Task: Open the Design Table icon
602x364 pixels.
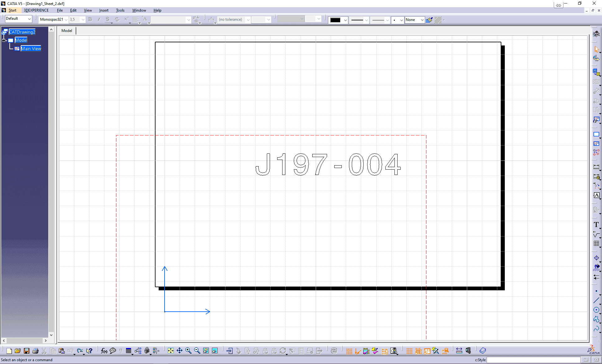Action: pos(129,351)
